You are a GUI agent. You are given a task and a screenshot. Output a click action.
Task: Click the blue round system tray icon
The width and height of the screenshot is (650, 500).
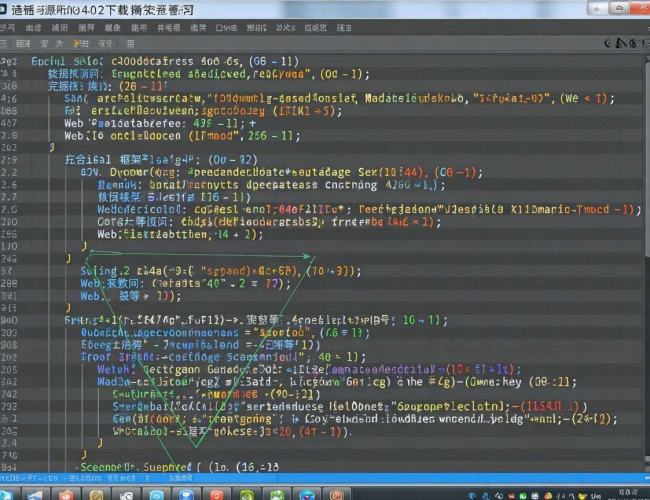click(472, 495)
